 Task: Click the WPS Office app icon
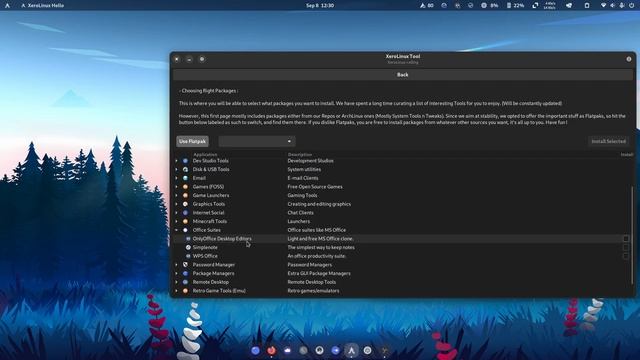pyautogui.click(x=188, y=256)
